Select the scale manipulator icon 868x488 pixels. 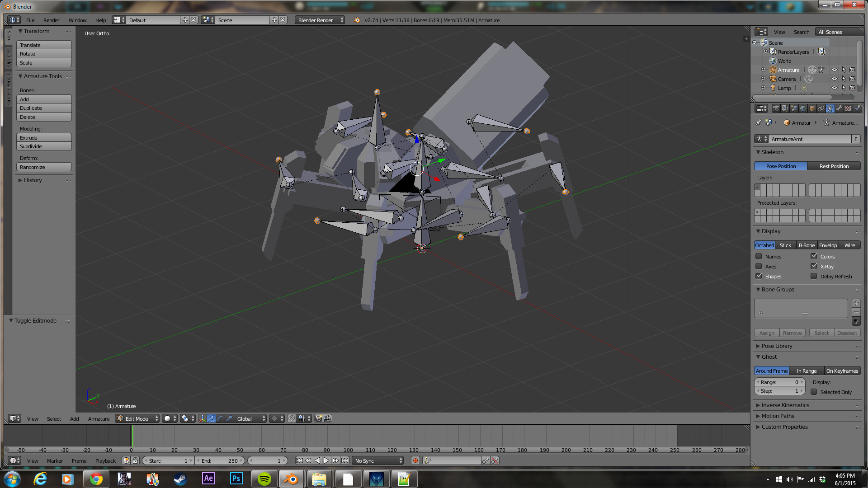point(229,418)
